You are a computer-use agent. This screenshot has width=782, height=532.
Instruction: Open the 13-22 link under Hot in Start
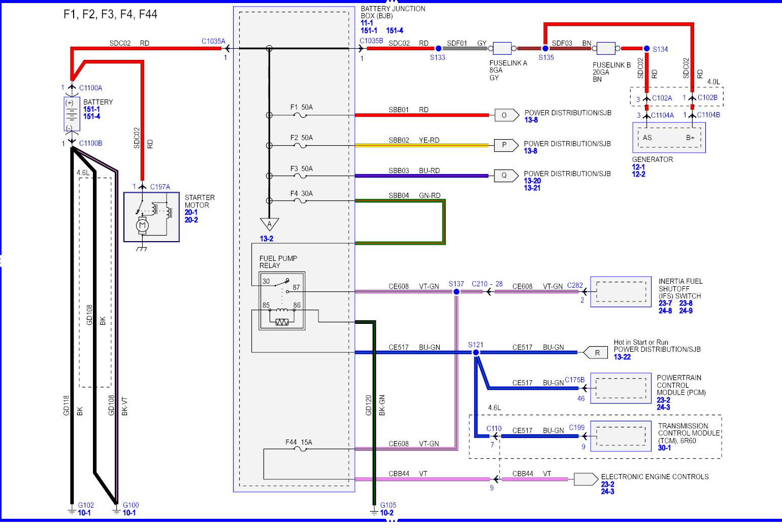point(622,357)
